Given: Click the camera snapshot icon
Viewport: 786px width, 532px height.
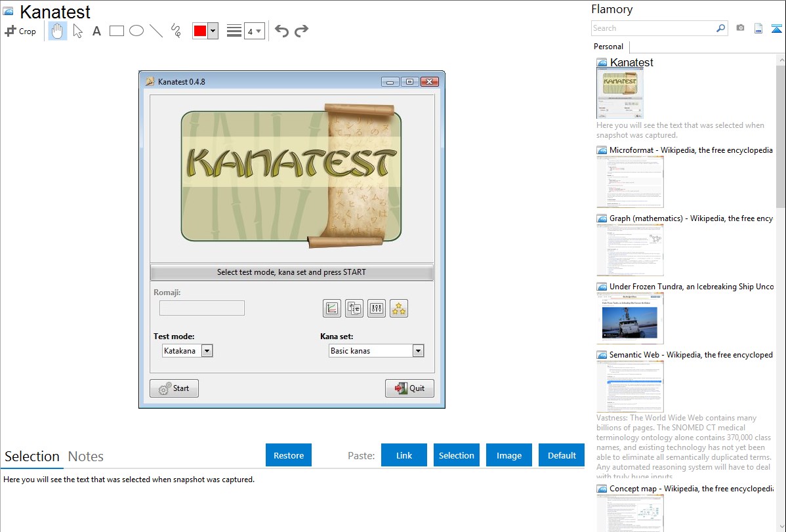Looking at the screenshot, I should [740, 28].
